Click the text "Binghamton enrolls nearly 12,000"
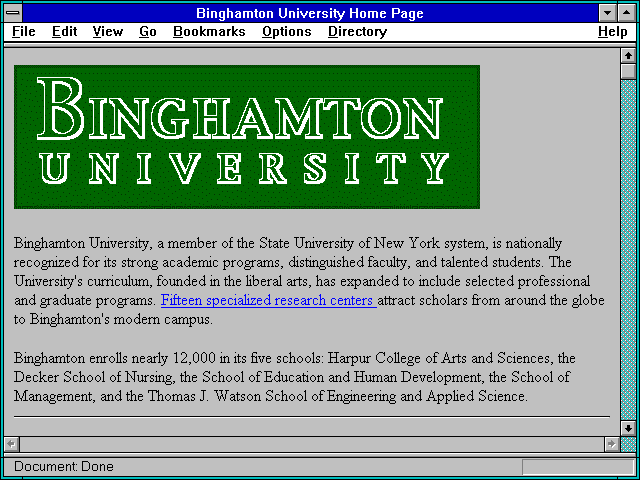640x480 pixels. tap(114, 358)
